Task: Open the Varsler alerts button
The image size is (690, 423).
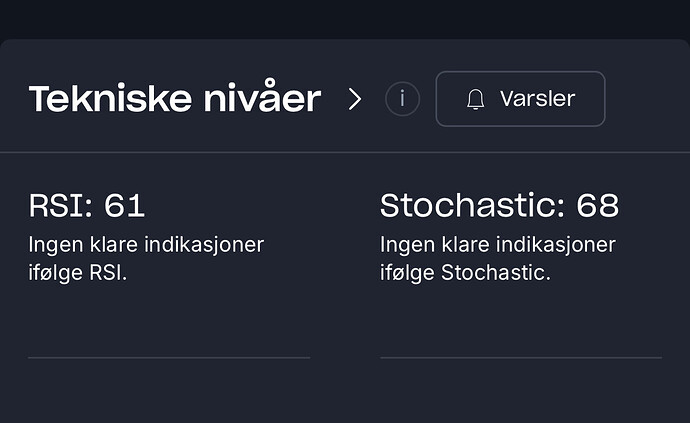Action: point(520,99)
